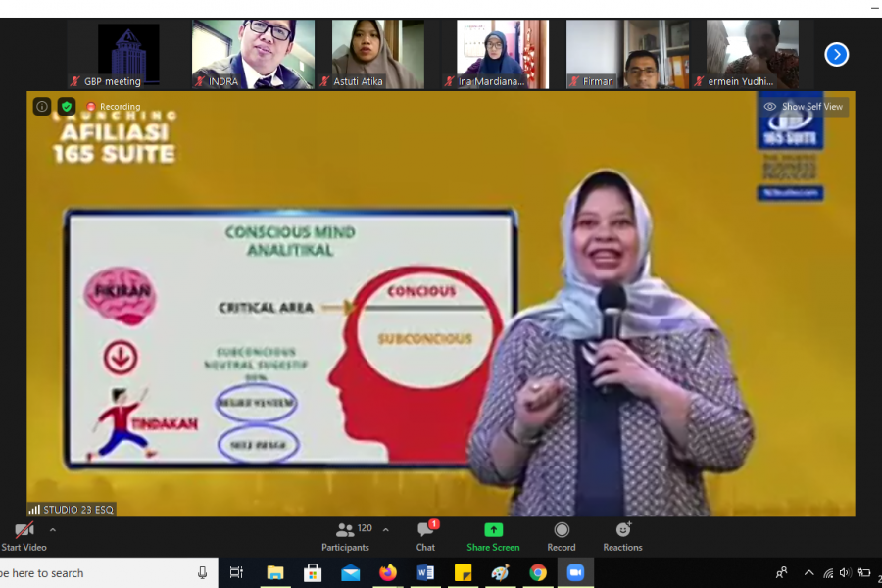This screenshot has width=882, height=588.
Task: Expand the arrow next to Participants
Action: click(x=385, y=530)
